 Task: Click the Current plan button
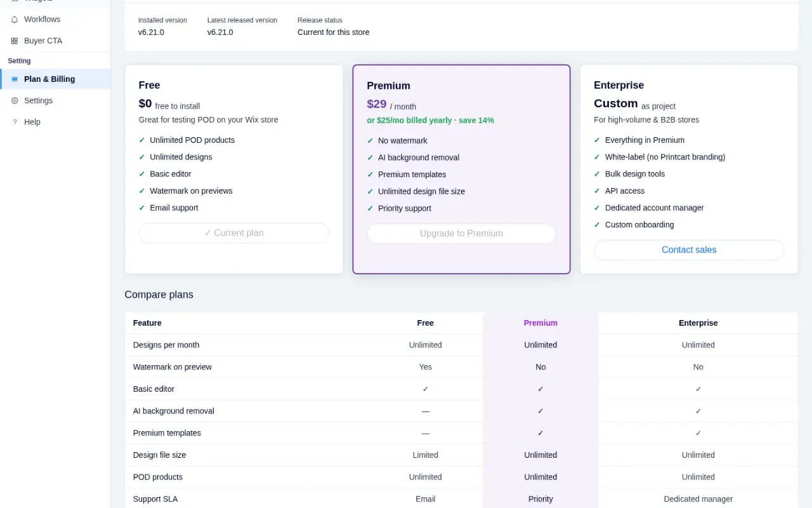(x=234, y=233)
